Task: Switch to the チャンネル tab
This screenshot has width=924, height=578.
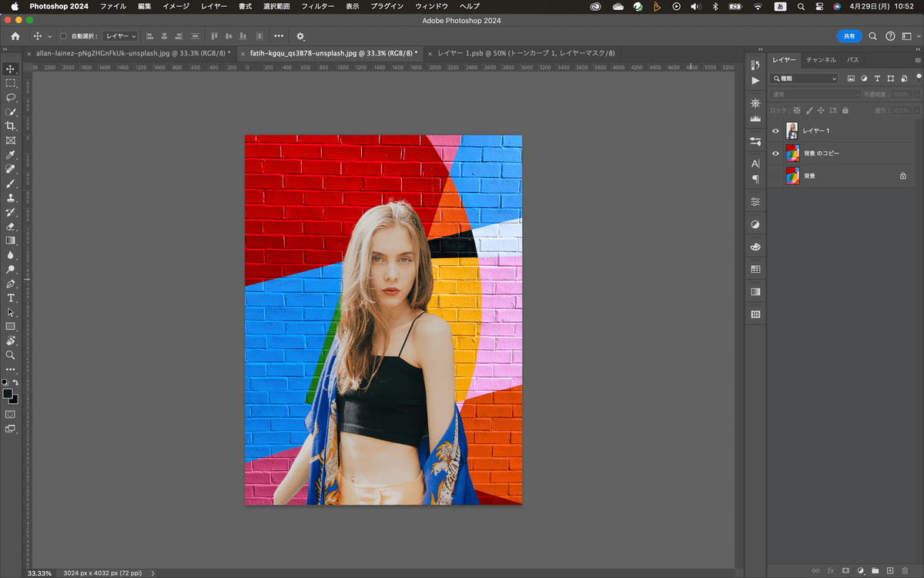Action: [x=821, y=59]
